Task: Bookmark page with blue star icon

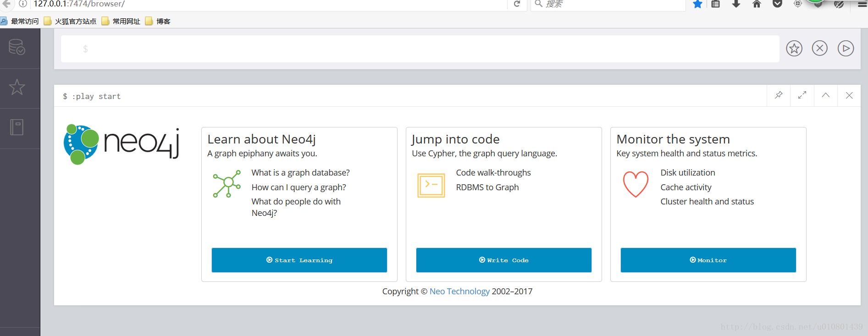Action: click(x=697, y=4)
